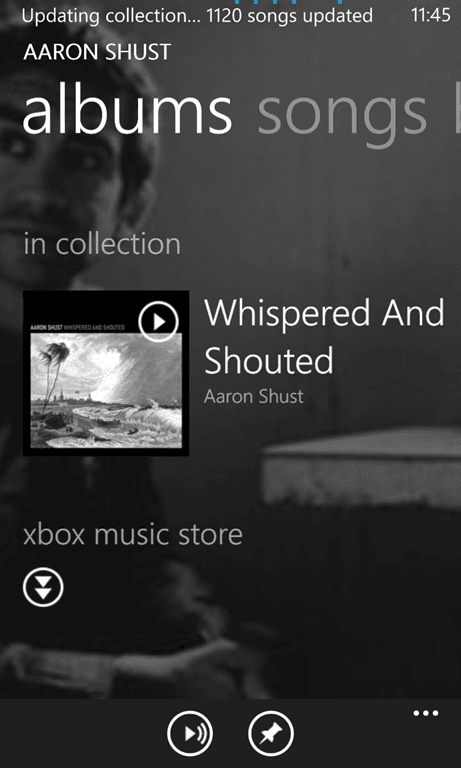Screen dimensions: 461x768
Task: Open the Whispered And Shouted album title
Action: 324,336
